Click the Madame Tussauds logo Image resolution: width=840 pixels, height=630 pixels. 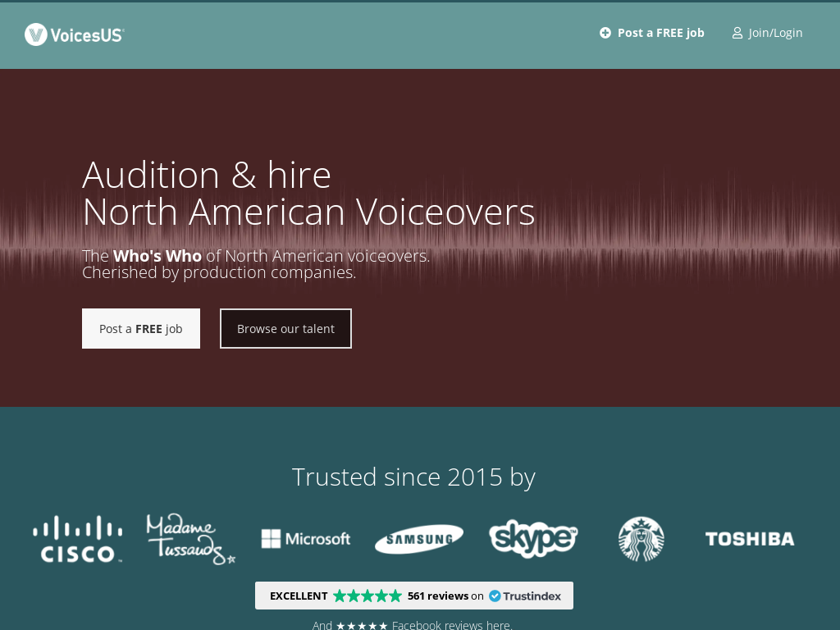click(x=190, y=539)
